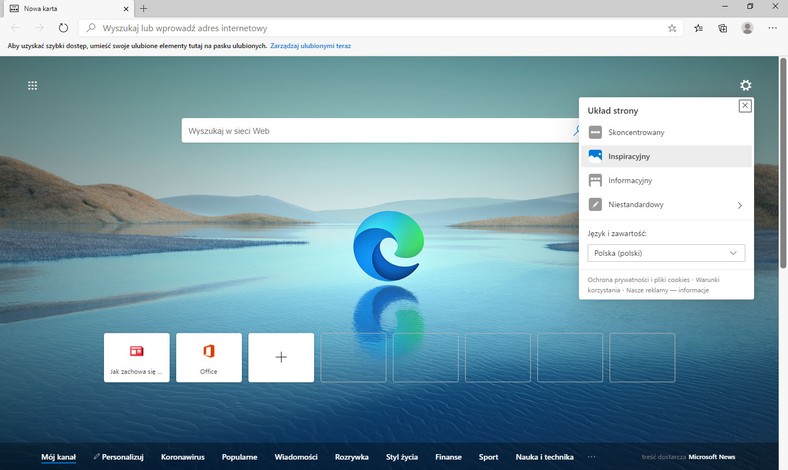Open the Collections icon
788x470 pixels.
click(x=723, y=28)
